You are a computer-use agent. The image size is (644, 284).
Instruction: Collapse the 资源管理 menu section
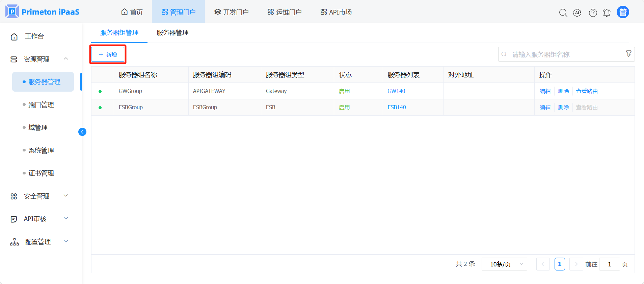point(66,59)
